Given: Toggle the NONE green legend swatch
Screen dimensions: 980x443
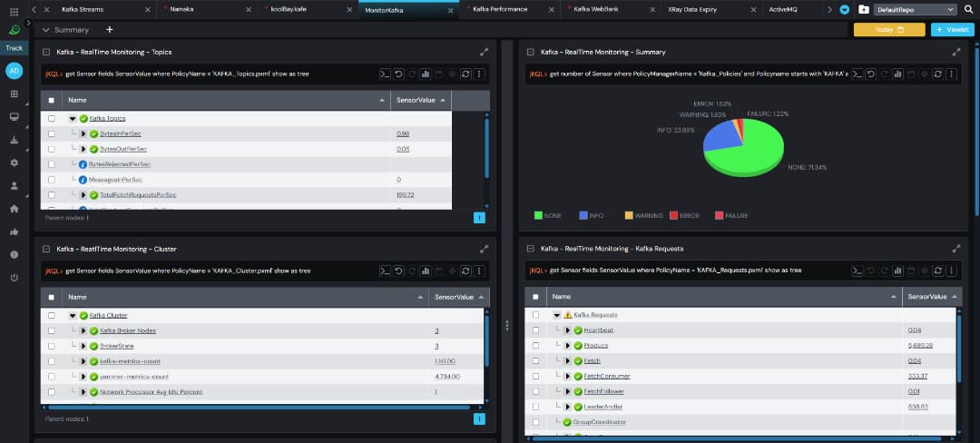Looking at the screenshot, I should (538, 215).
